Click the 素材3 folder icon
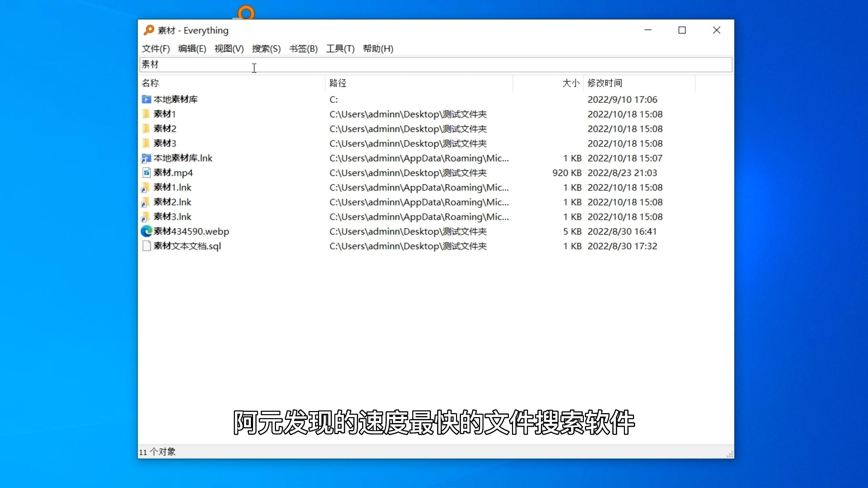 [146, 143]
